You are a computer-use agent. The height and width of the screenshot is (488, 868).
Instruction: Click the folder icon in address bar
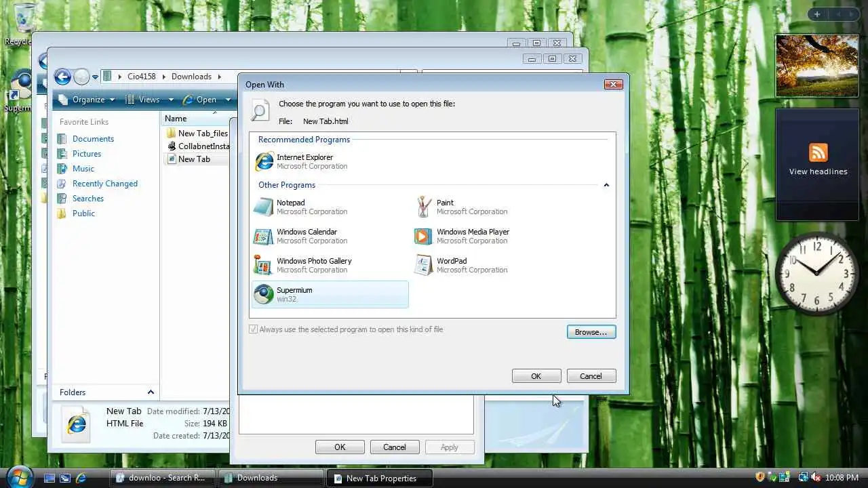coord(107,77)
